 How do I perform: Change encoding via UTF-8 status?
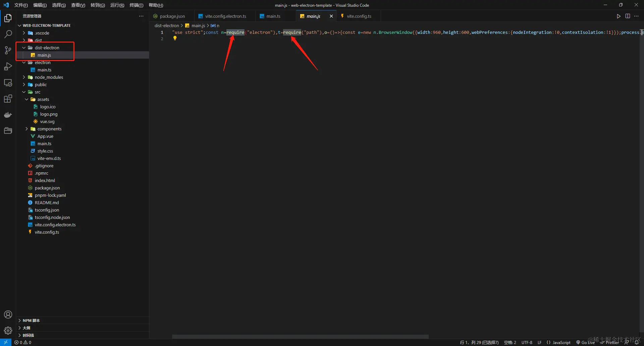(527, 342)
